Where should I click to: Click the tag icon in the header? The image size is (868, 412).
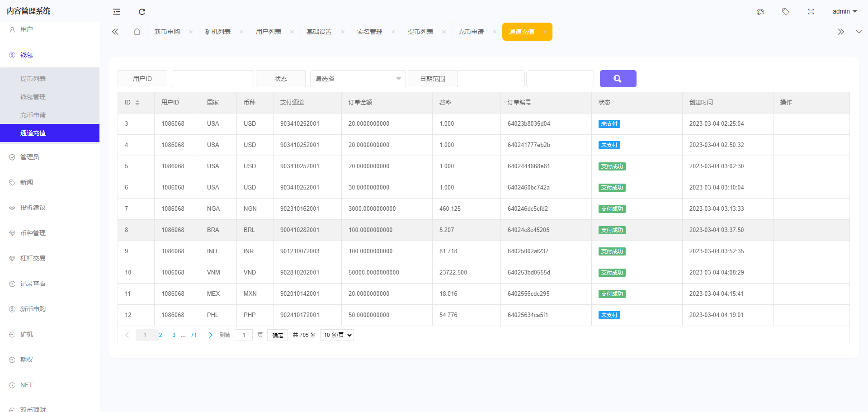point(785,11)
